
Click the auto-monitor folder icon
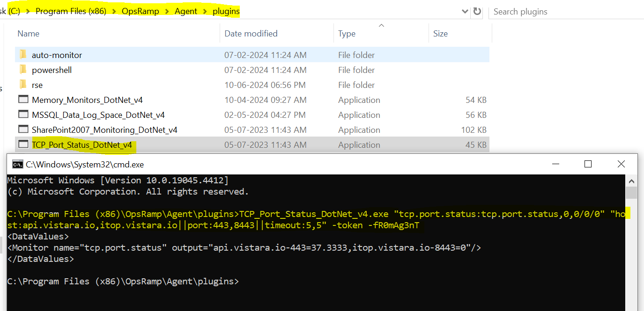click(x=23, y=55)
